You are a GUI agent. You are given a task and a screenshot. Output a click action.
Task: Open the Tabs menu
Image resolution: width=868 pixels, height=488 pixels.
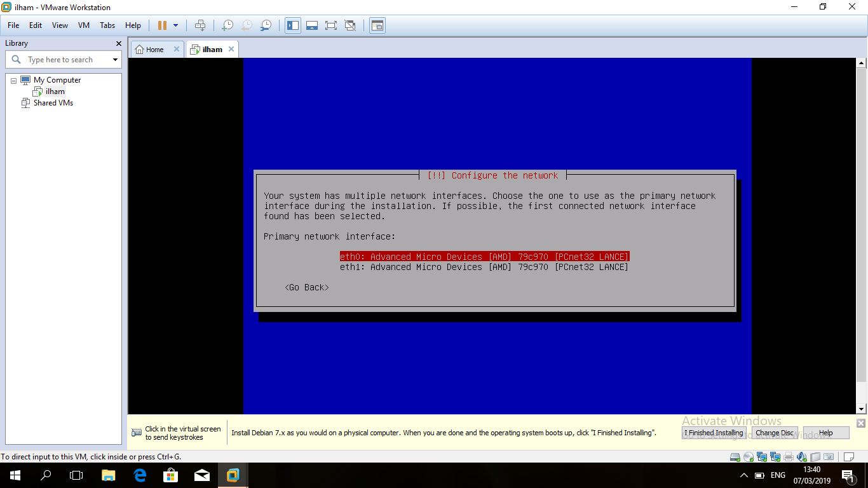[107, 25]
